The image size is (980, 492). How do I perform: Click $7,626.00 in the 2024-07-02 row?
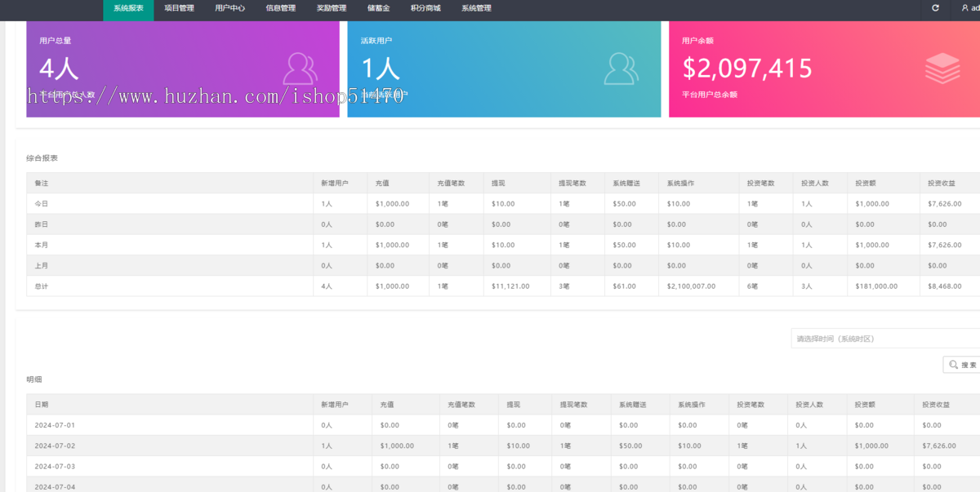[939, 445]
